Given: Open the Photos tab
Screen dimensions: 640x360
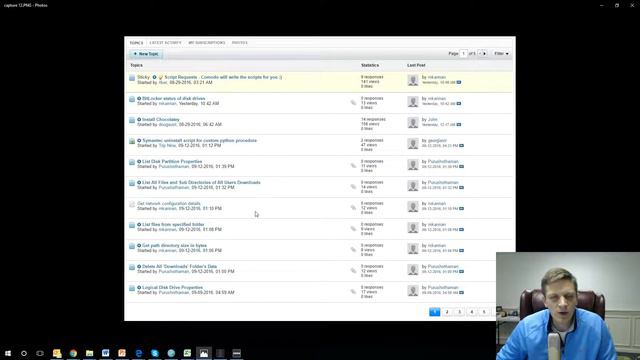Looking at the screenshot, I should coord(240,43).
